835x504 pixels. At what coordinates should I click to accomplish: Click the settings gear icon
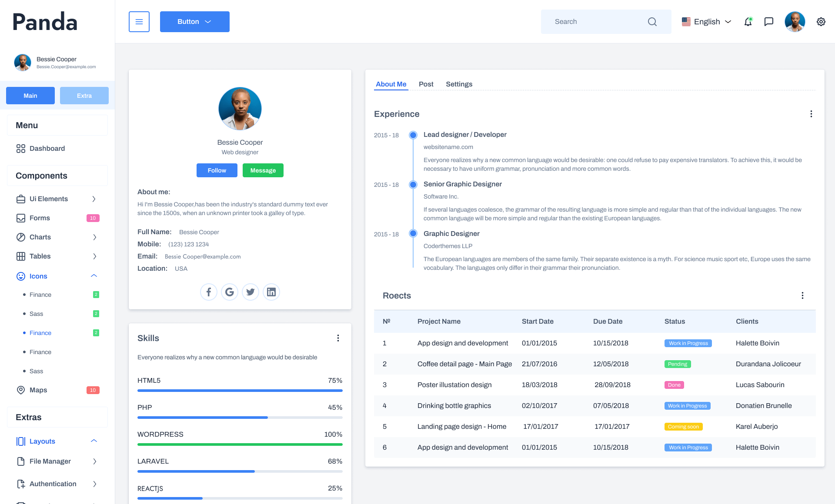(821, 22)
